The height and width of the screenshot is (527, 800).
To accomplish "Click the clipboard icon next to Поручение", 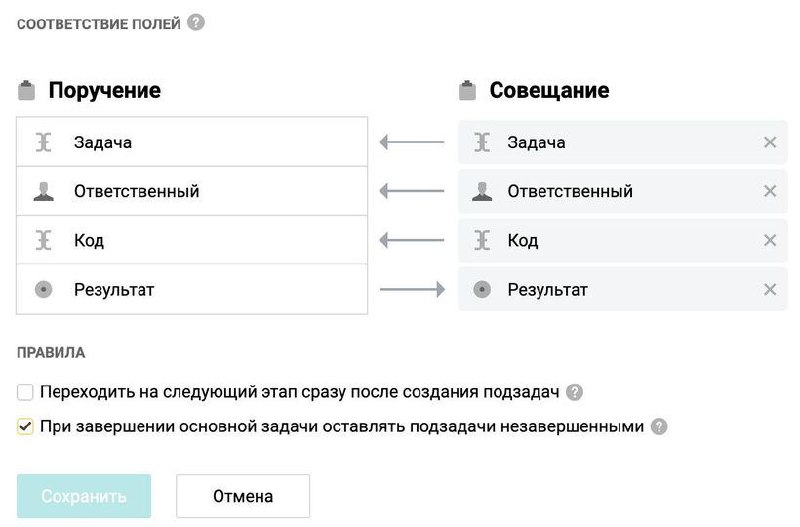I will 26,91.
